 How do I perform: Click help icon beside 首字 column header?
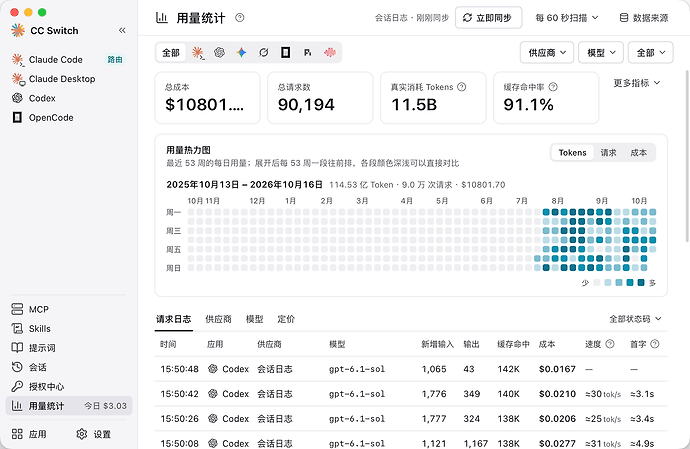coord(655,344)
